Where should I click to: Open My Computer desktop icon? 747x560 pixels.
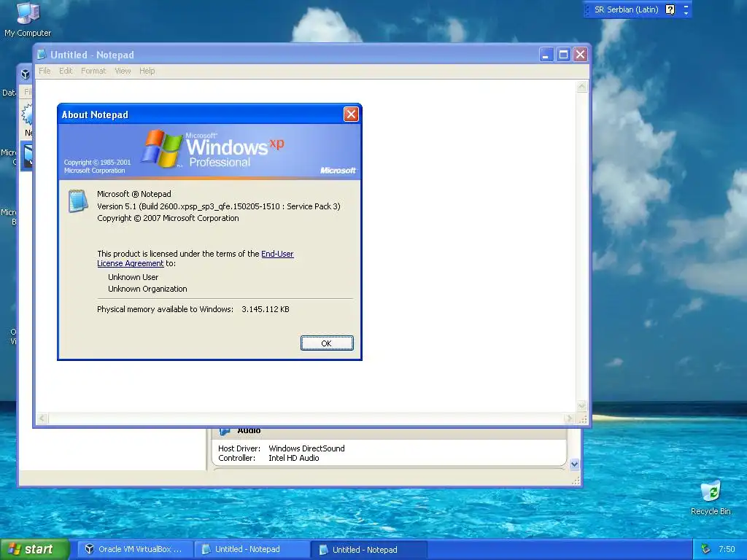pos(28,19)
